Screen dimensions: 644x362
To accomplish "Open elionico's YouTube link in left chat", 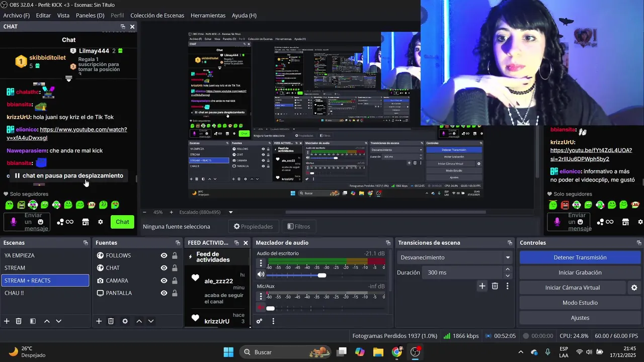I will pyautogui.click(x=67, y=134).
